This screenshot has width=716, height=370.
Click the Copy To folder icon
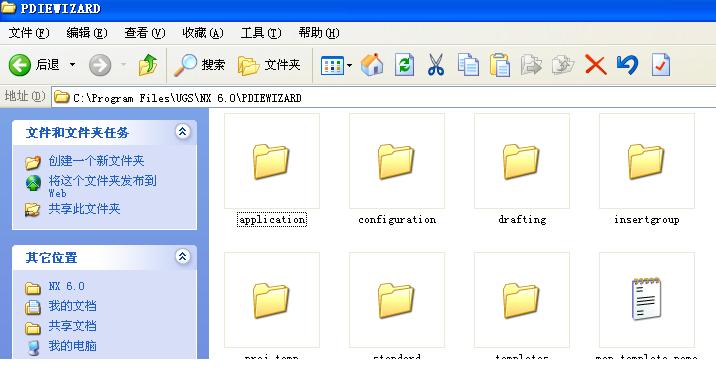point(563,65)
